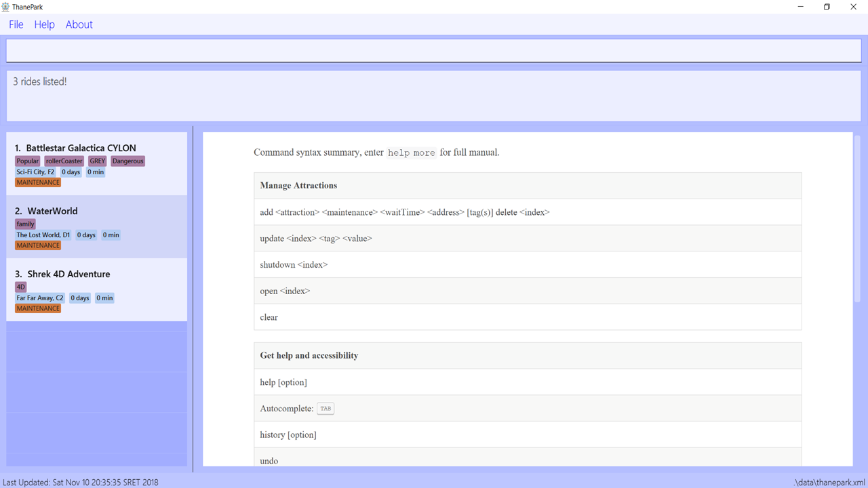The width and height of the screenshot is (868, 488).
Task: Click 0 days label on WaterWorld
Action: (86, 235)
